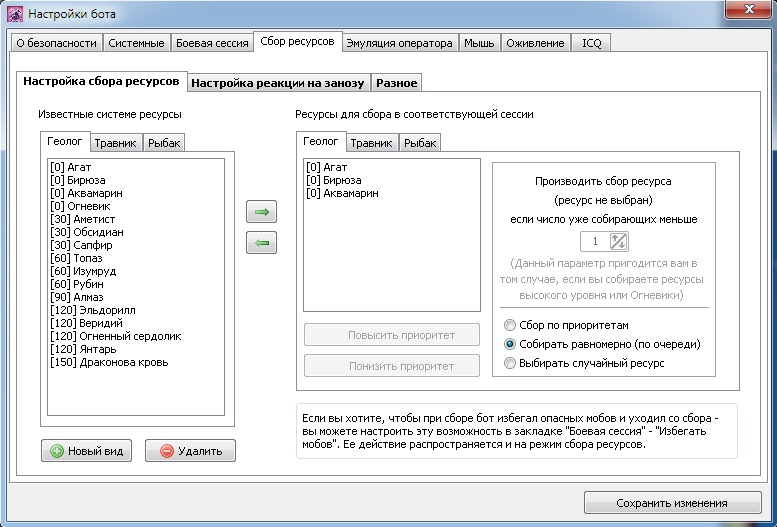The image size is (777, 527).
Task: Select 'Травник' tab in known resources
Action: coord(115,143)
